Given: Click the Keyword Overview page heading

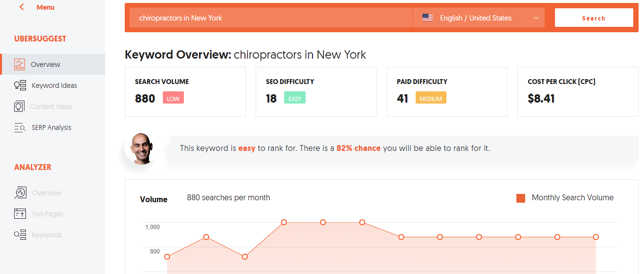Looking at the screenshot, I should tap(245, 54).
